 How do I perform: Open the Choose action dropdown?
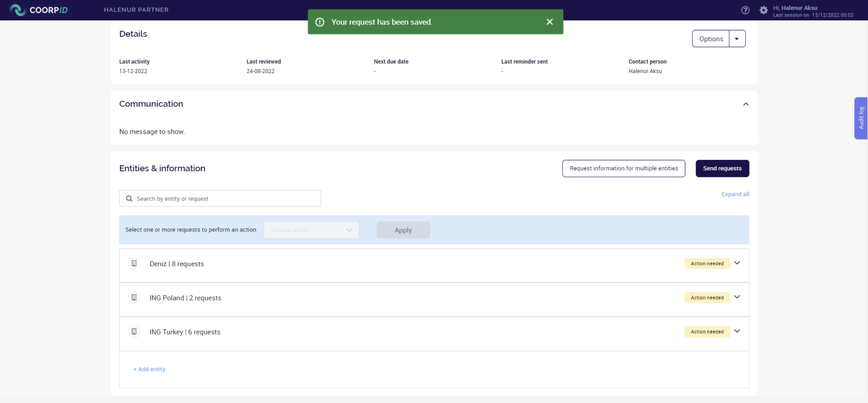click(311, 230)
